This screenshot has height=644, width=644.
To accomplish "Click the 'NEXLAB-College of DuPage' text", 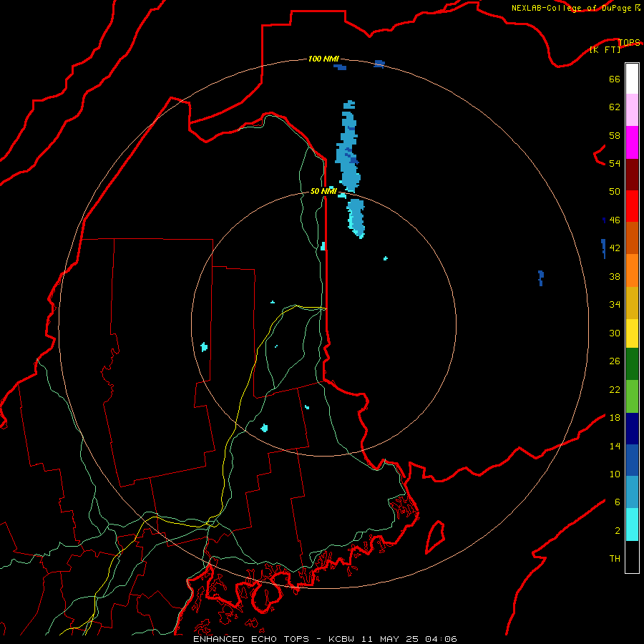I will pyautogui.click(x=571, y=8).
